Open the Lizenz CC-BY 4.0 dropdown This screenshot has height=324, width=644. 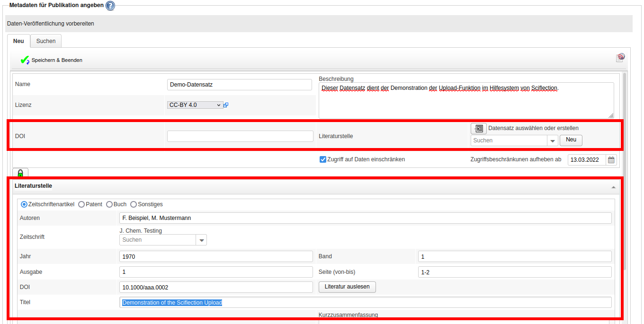click(x=195, y=105)
